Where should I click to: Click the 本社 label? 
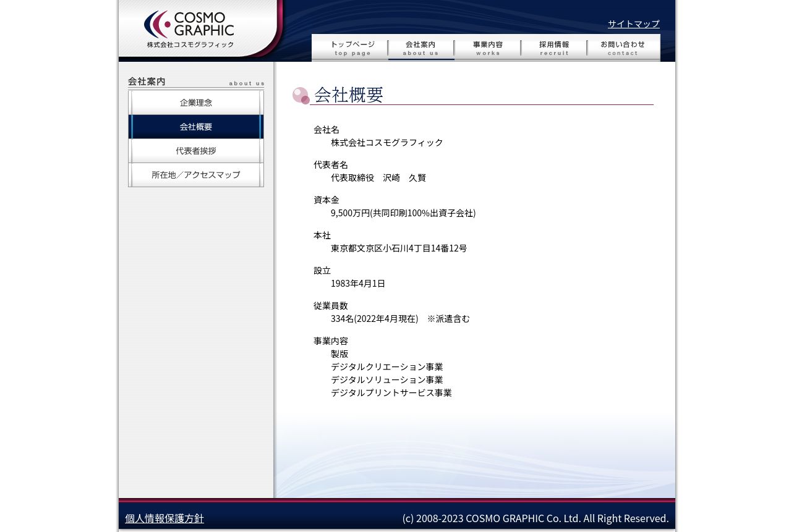[322, 235]
